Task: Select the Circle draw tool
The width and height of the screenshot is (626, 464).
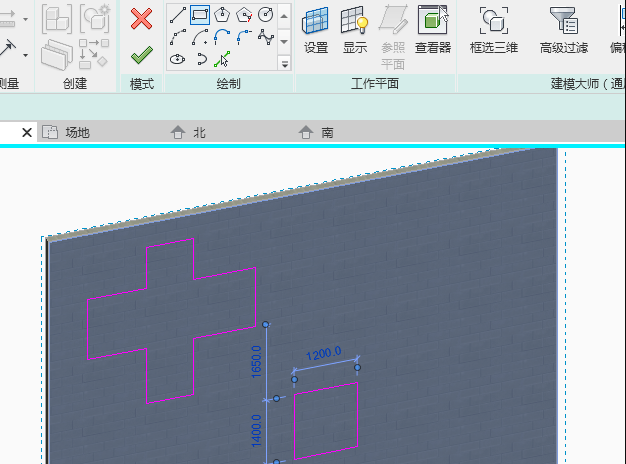Action: (x=265, y=15)
